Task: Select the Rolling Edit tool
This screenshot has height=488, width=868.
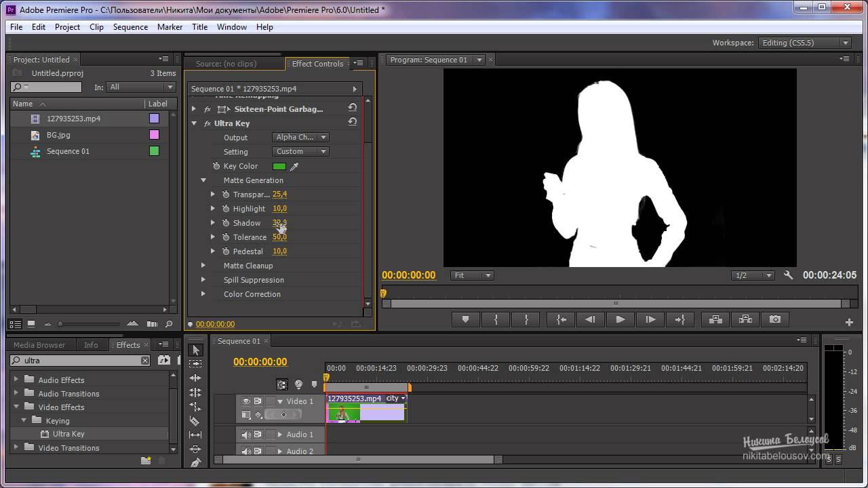Action: 196,392
